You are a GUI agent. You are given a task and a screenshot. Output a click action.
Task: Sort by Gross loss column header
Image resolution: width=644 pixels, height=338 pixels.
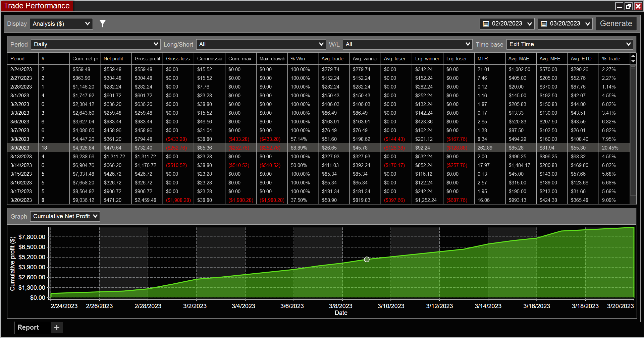[x=179, y=59]
